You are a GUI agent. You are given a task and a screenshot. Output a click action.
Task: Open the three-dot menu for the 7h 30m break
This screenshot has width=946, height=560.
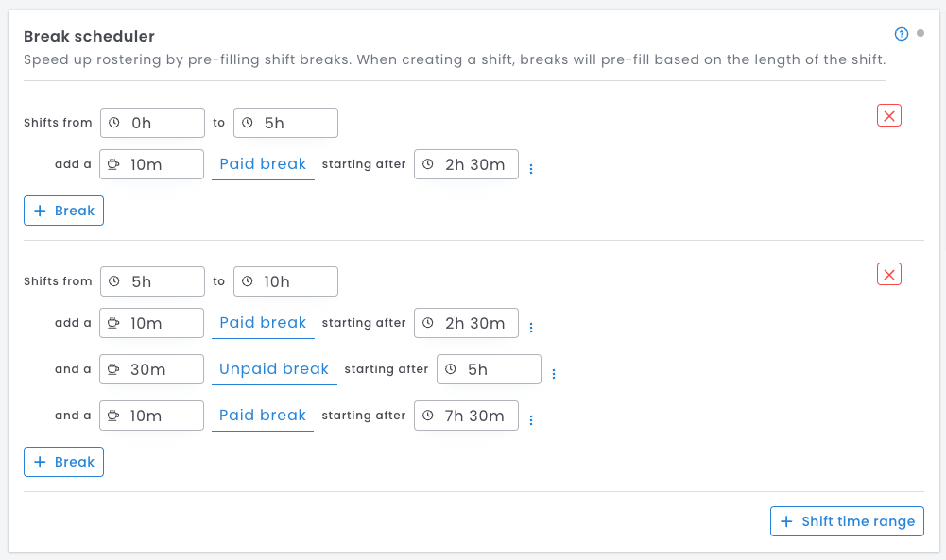click(531, 420)
